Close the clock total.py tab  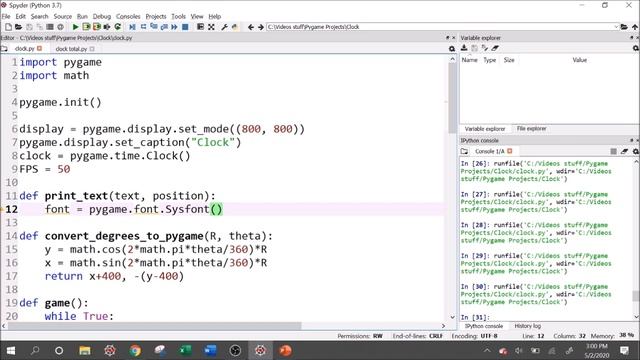(x=92, y=49)
